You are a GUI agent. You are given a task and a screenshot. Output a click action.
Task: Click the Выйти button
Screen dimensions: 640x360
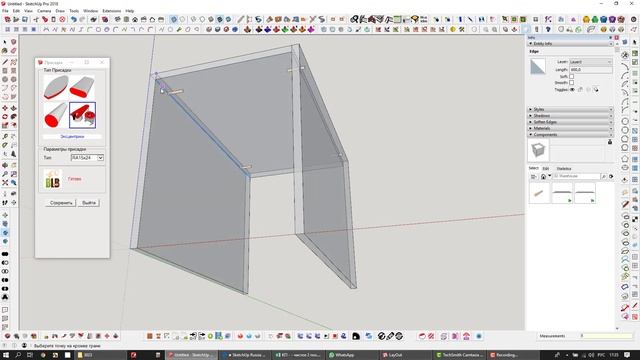[89, 203]
